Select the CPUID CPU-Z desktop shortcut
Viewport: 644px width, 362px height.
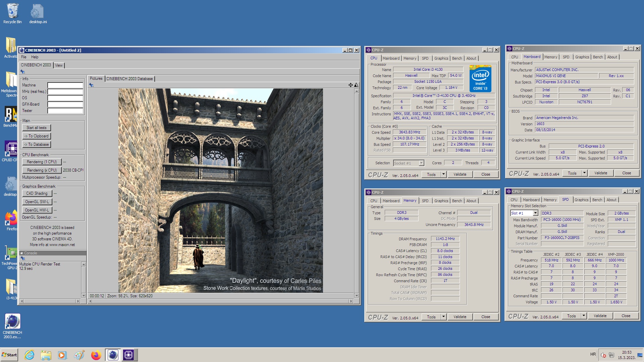(10, 151)
